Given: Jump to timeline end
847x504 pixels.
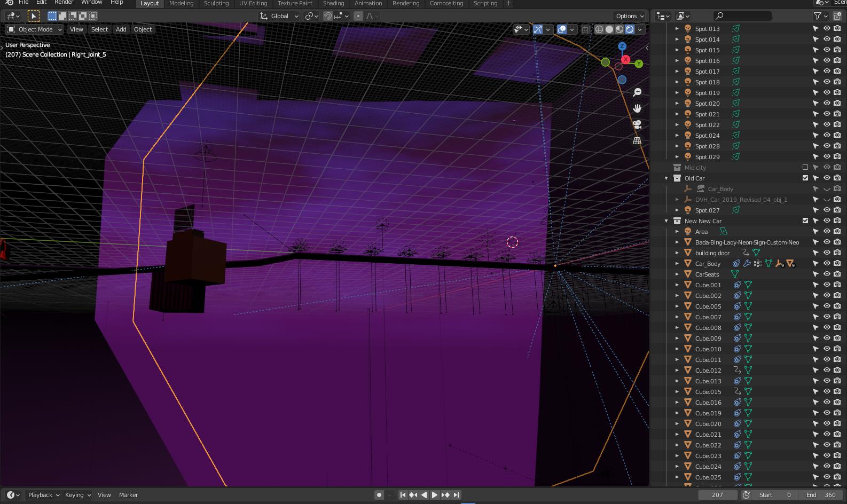Looking at the screenshot, I should coord(456,495).
